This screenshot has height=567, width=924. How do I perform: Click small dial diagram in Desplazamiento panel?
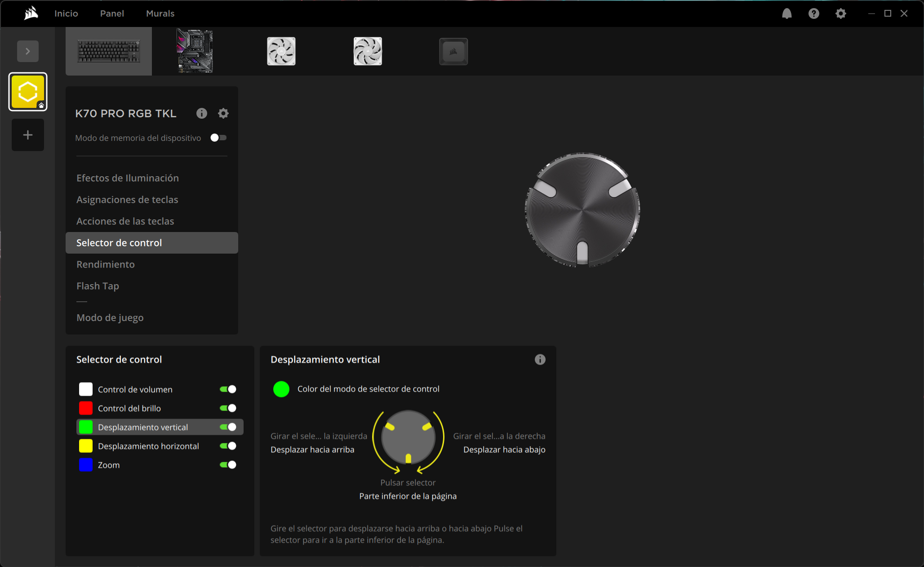coord(408,437)
